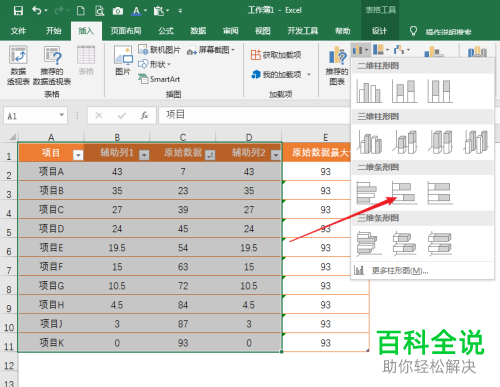Open the 原始数据 column sort filter dropdown
The width and height of the screenshot is (500, 387).
click(x=210, y=155)
